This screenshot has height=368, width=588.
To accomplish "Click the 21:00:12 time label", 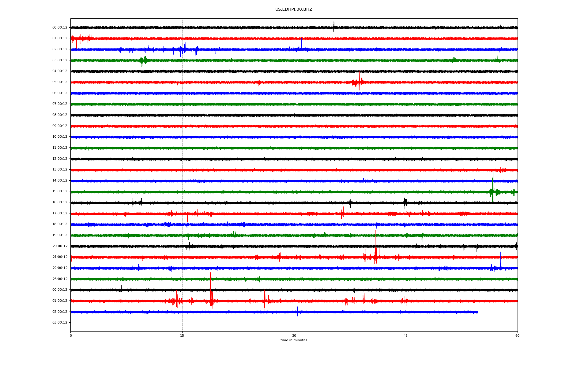I will point(60,257).
